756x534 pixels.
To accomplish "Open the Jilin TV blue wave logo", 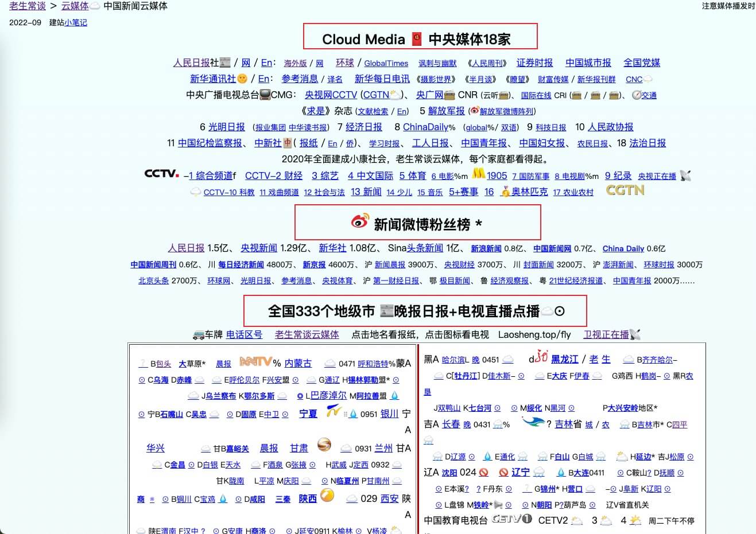I will (533, 422).
